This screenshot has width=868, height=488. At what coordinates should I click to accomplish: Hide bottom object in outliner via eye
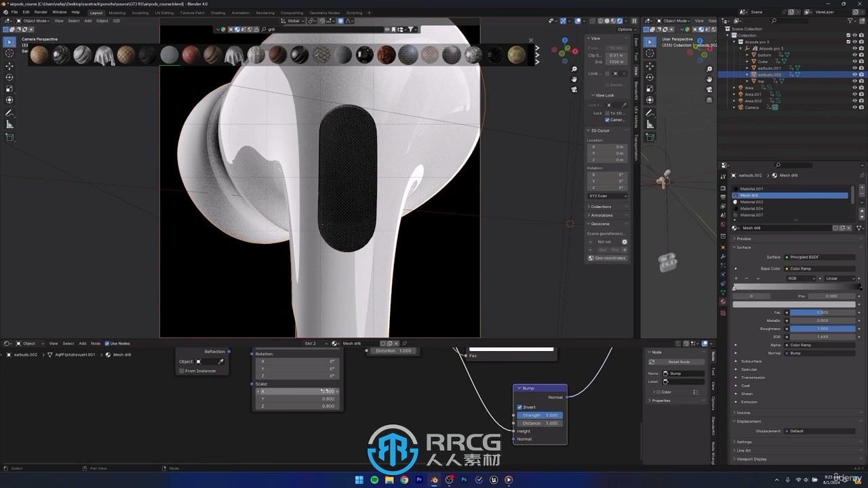pyautogui.click(x=854, y=55)
